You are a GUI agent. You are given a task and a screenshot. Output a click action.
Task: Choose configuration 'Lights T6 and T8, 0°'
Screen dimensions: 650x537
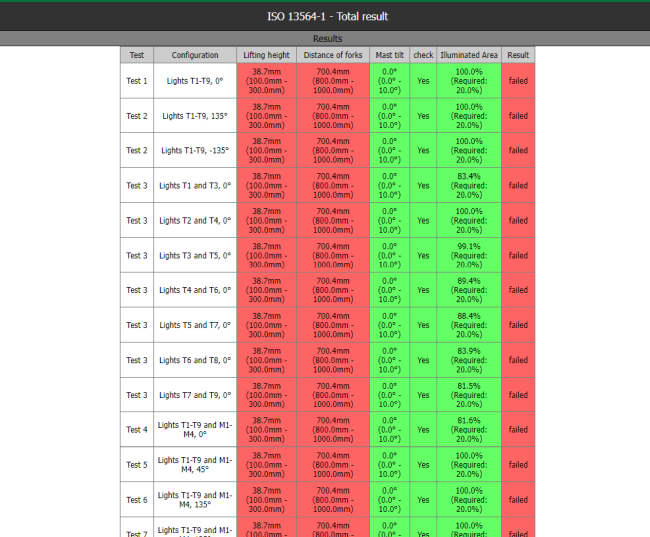[195, 360]
